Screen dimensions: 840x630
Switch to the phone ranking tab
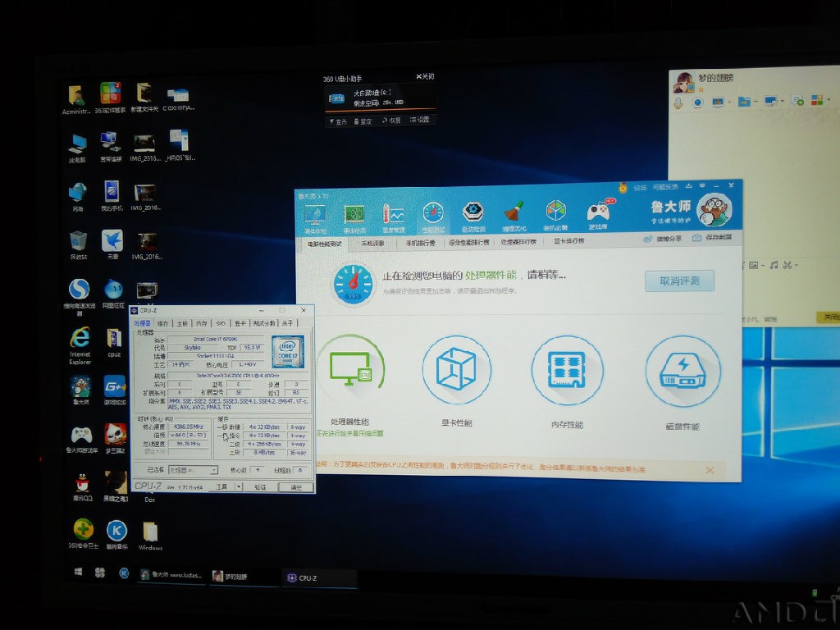(420, 243)
